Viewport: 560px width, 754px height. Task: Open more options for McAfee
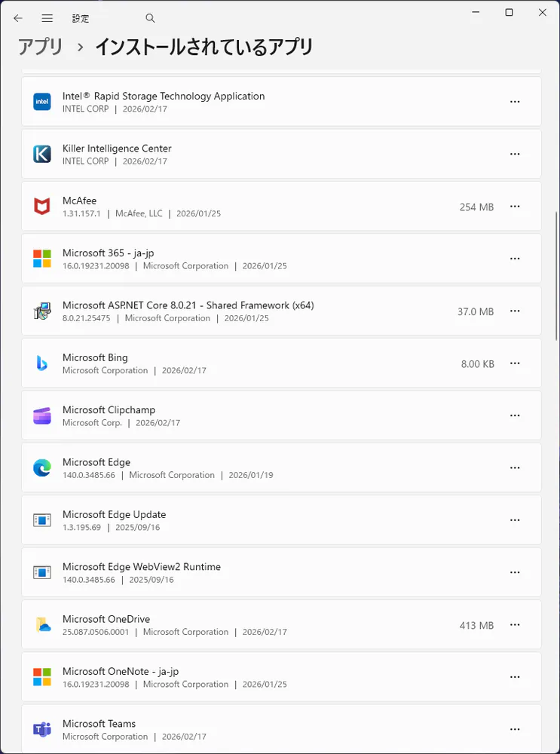tap(515, 207)
